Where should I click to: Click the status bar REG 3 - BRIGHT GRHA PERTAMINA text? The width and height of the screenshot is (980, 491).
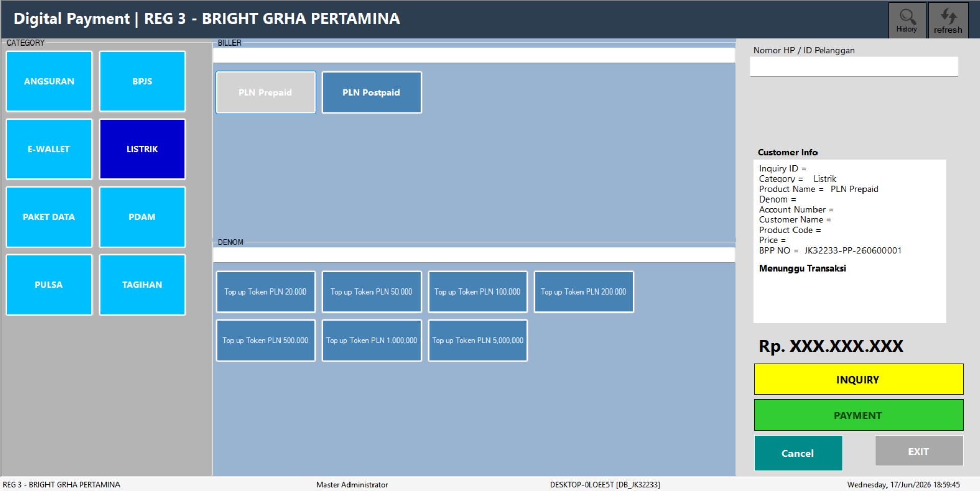(61, 485)
